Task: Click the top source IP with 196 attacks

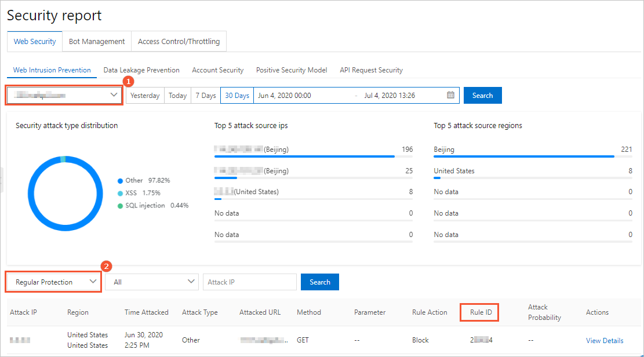Action: [x=252, y=150]
